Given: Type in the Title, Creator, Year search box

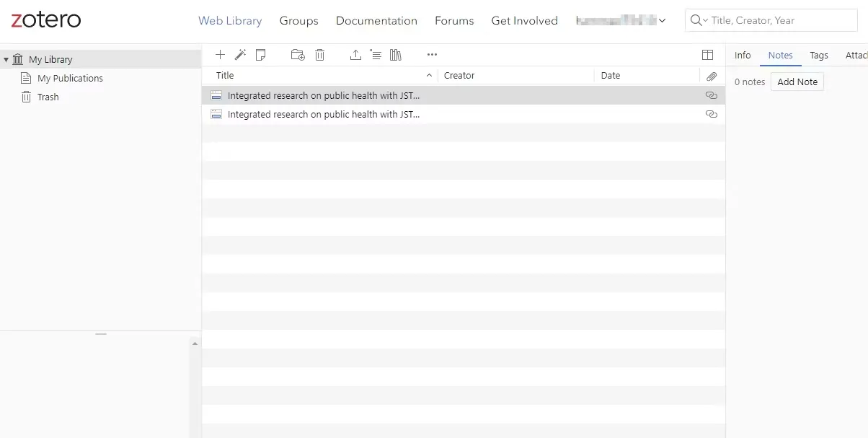Looking at the screenshot, I should (x=779, y=21).
